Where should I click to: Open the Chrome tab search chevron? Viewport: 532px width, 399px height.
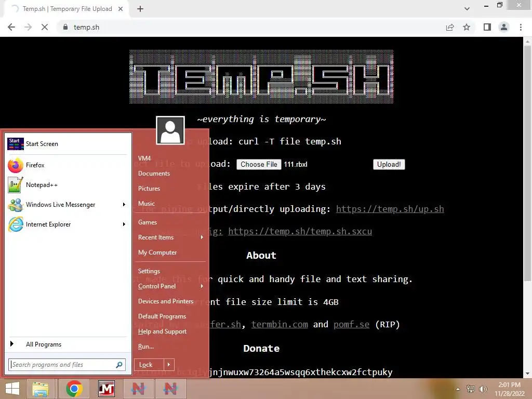click(x=467, y=8)
